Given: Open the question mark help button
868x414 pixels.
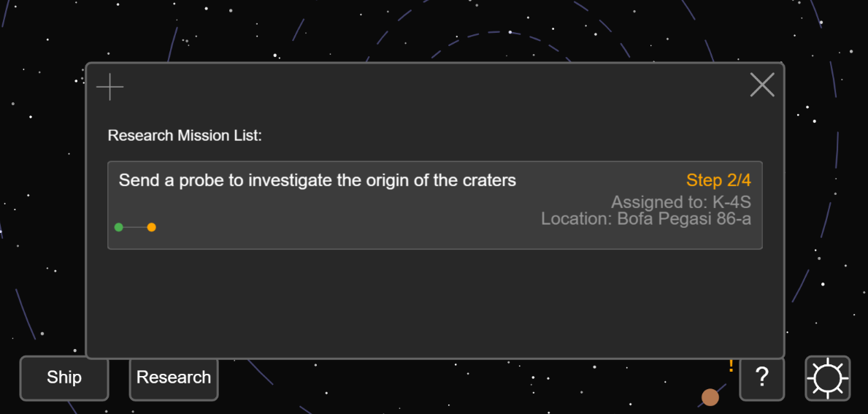Looking at the screenshot, I should click(x=761, y=378).
